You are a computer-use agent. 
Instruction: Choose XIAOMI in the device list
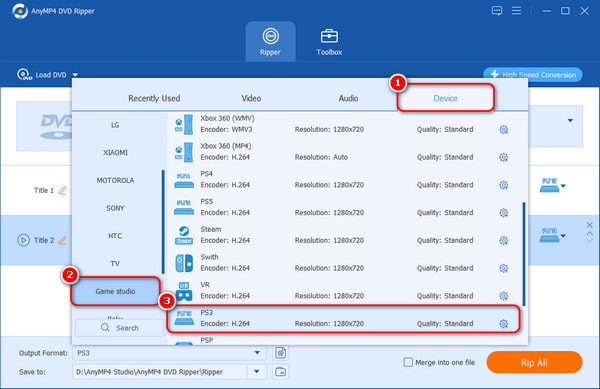point(115,153)
